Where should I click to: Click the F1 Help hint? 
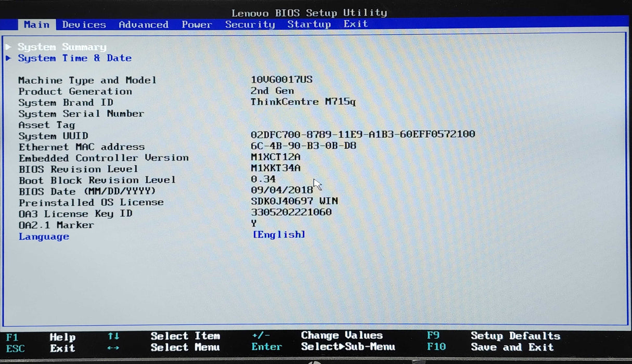point(41,337)
